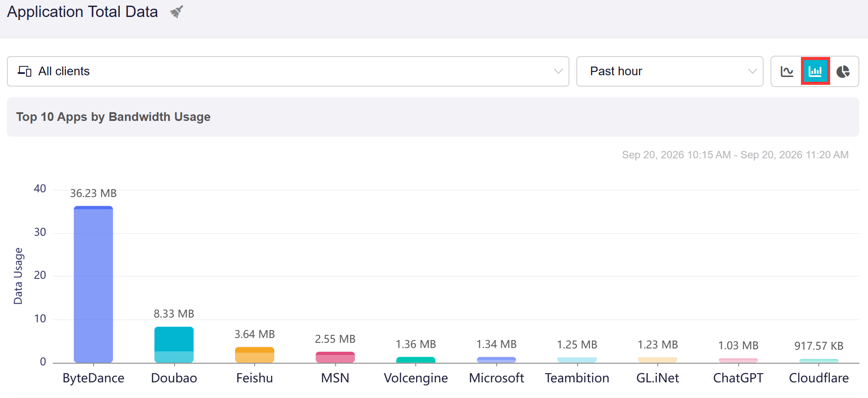
Task: Click the Cloudflare axis label
Action: tap(819, 378)
